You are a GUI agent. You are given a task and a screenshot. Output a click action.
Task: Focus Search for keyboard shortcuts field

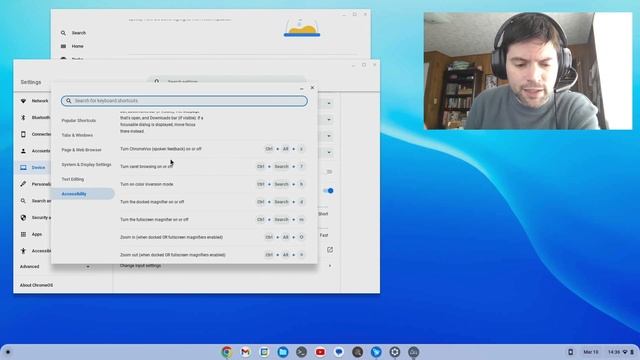(x=184, y=101)
